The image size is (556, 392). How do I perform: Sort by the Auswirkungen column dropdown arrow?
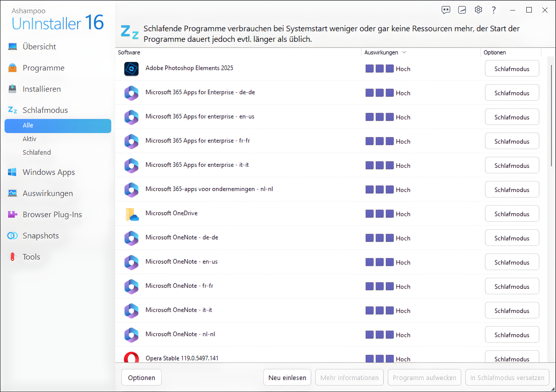(x=404, y=52)
